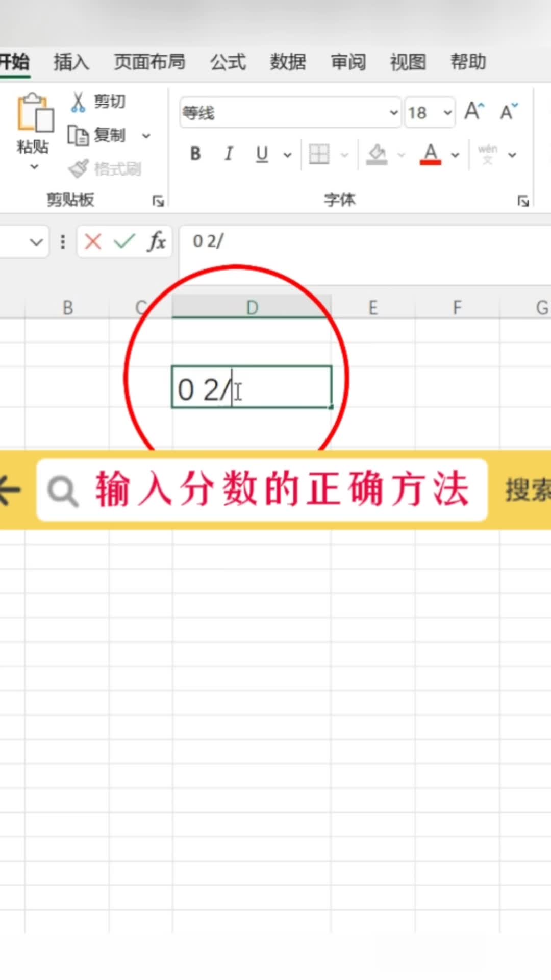Expand the Font Color dropdown arrow
This screenshot has width=551, height=980.
pyautogui.click(x=455, y=155)
